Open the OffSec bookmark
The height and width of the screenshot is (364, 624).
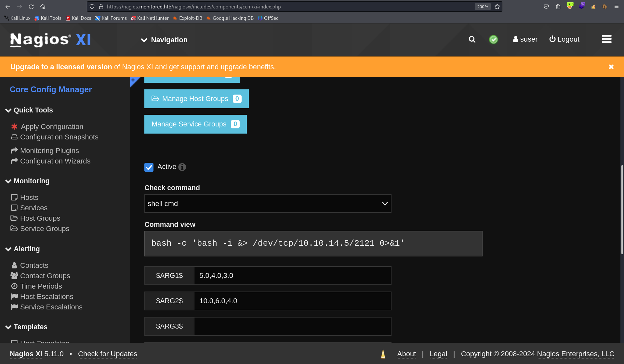(x=268, y=18)
